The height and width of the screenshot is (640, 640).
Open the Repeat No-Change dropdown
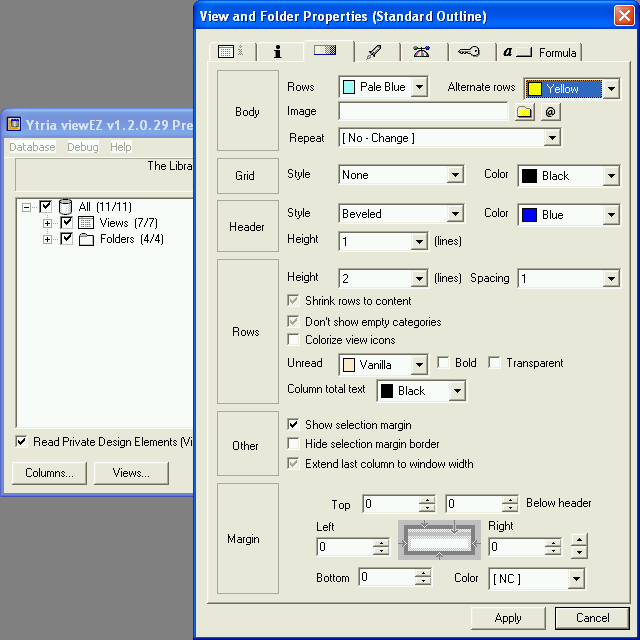pyautogui.click(x=552, y=138)
